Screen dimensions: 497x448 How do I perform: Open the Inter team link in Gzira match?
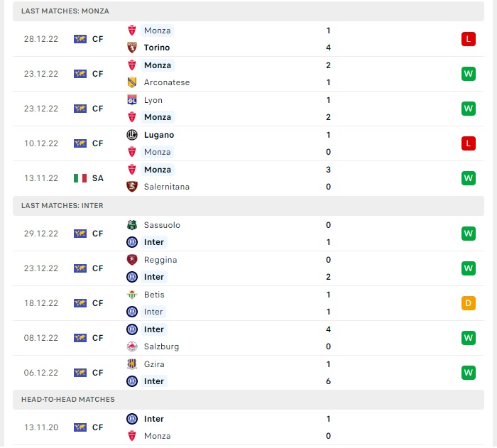[x=154, y=381]
